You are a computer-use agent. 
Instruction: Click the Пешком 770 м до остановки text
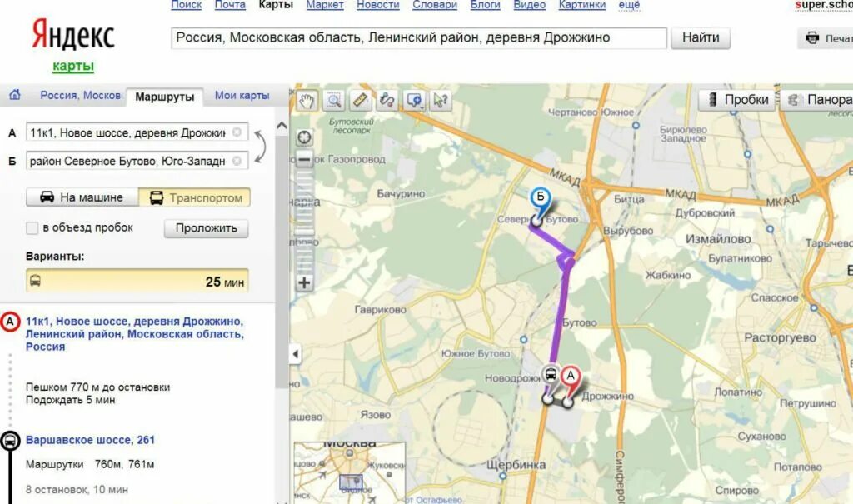click(98, 387)
